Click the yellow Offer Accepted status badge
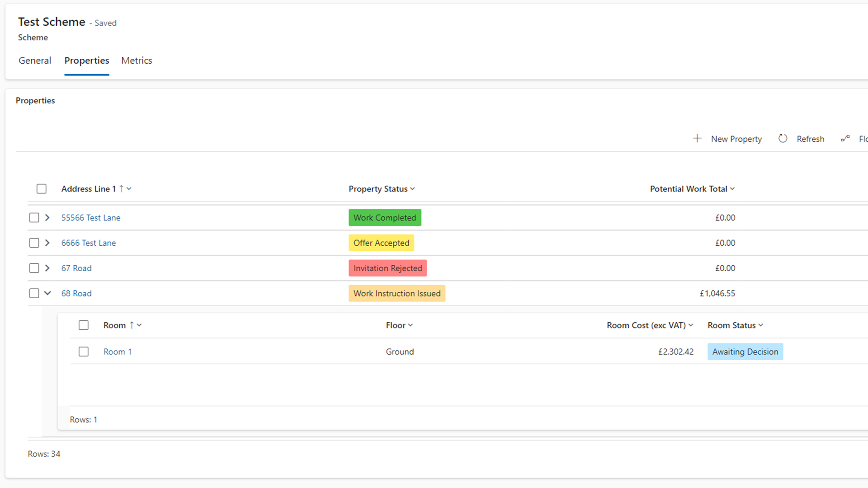868x488 pixels. pos(381,243)
